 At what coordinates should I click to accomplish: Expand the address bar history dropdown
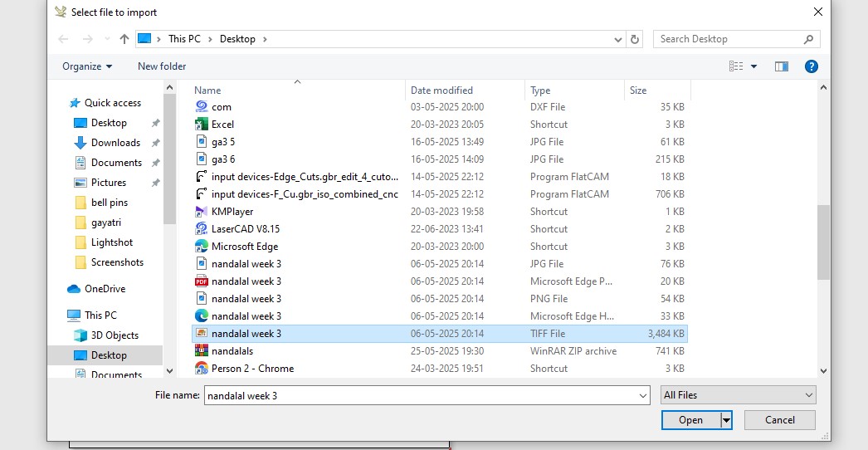618,39
